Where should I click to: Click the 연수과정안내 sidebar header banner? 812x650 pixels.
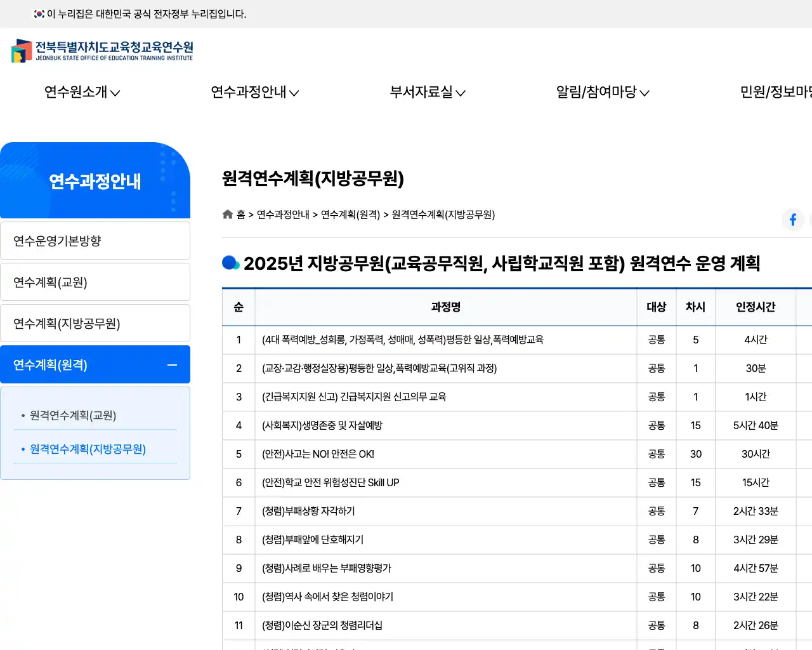(x=95, y=180)
